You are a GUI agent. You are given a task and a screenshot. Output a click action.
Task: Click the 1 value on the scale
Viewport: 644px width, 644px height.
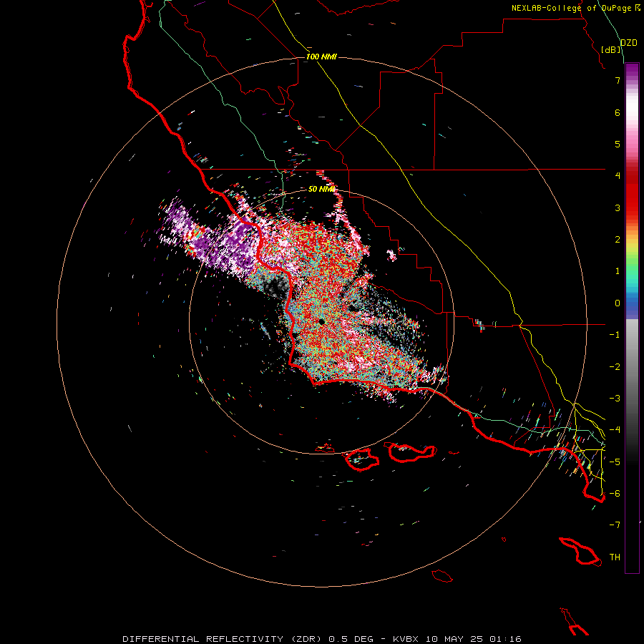pos(618,271)
